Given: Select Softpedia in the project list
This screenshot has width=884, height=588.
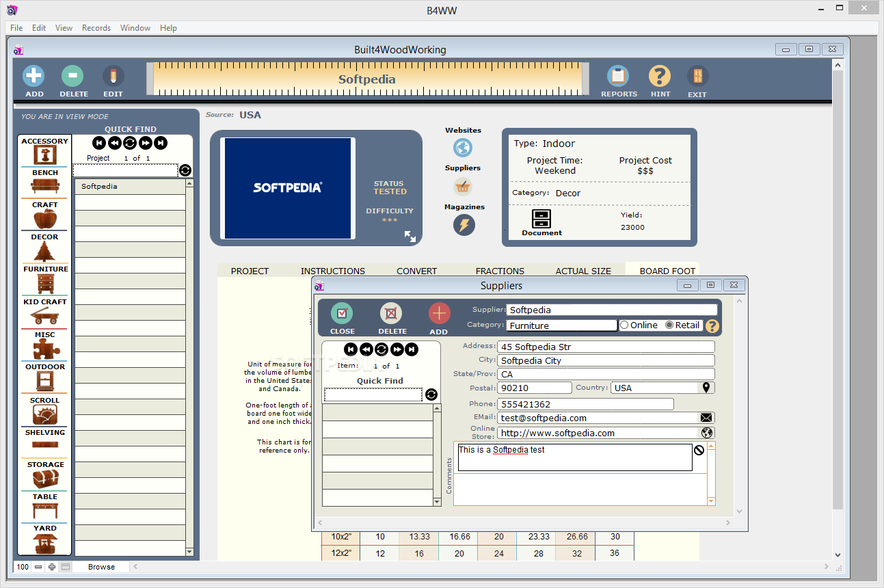Looking at the screenshot, I should click(130, 186).
